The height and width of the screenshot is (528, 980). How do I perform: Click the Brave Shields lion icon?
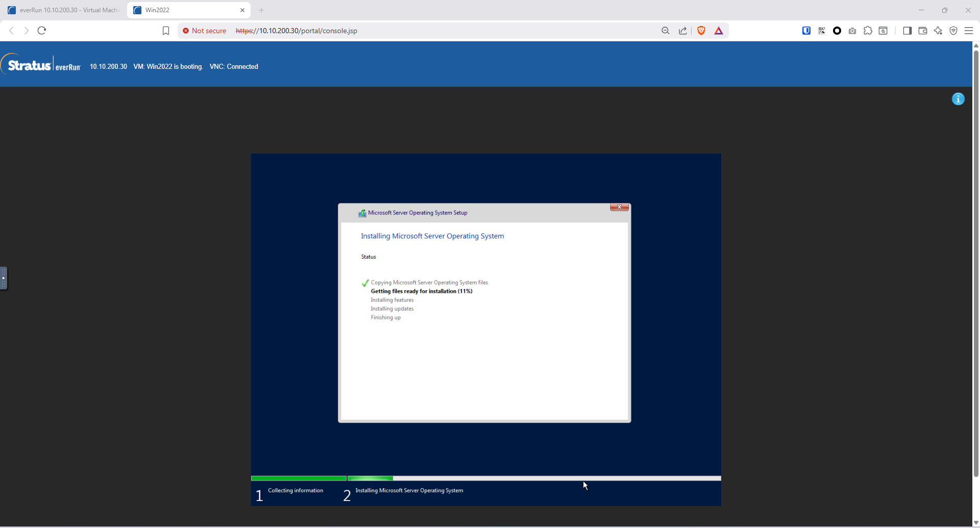[701, 31]
